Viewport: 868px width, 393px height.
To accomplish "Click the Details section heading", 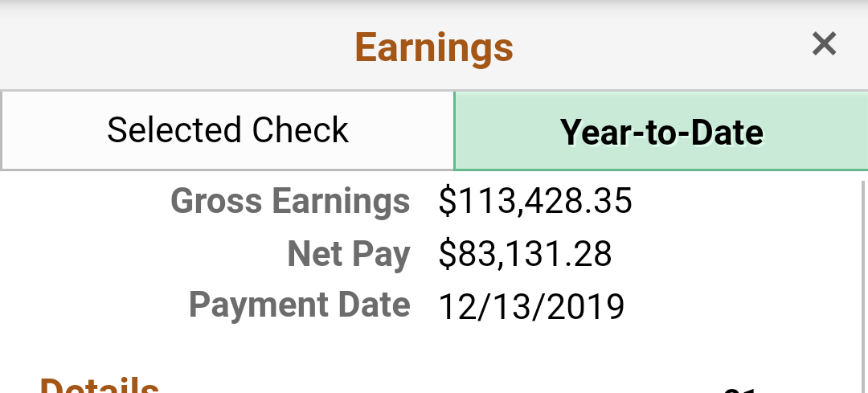I will point(100,386).
